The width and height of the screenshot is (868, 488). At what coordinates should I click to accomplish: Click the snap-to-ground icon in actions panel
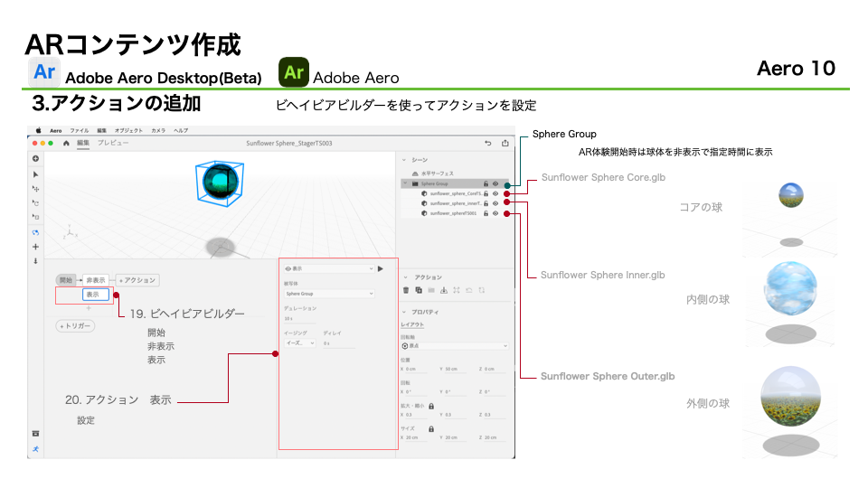443,290
